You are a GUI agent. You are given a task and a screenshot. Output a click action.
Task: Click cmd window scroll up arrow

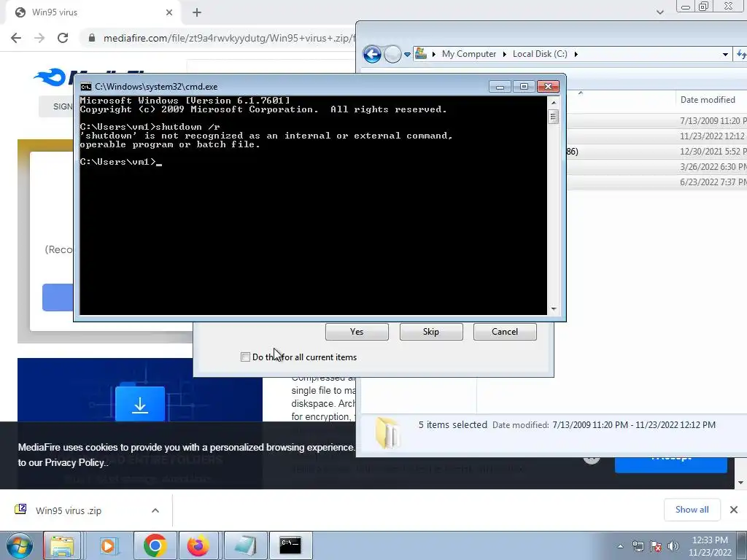pyautogui.click(x=553, y=102)
